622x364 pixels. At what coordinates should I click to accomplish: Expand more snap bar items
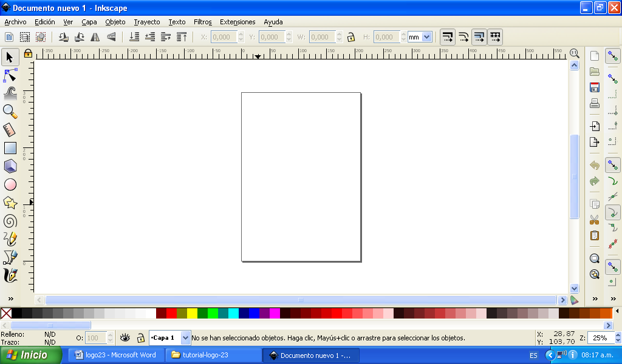(x=613, y=298)
